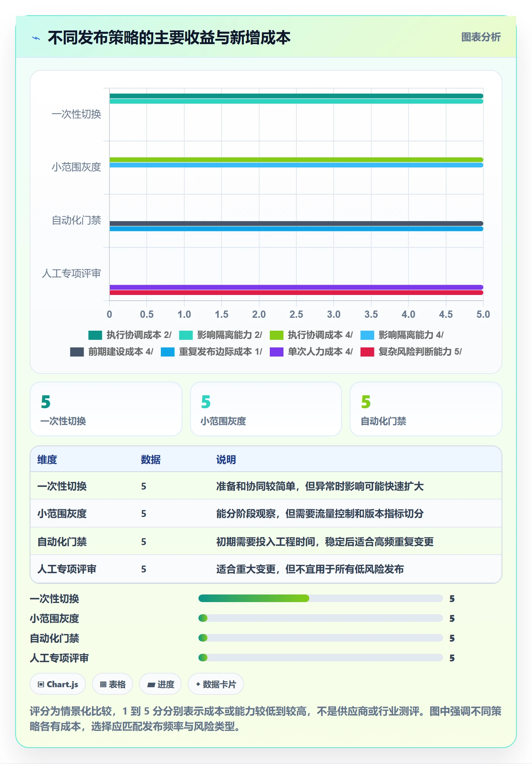The image size is (532, 764).
Task: Select the 数据卡片 chip
Action: (216, 684)
